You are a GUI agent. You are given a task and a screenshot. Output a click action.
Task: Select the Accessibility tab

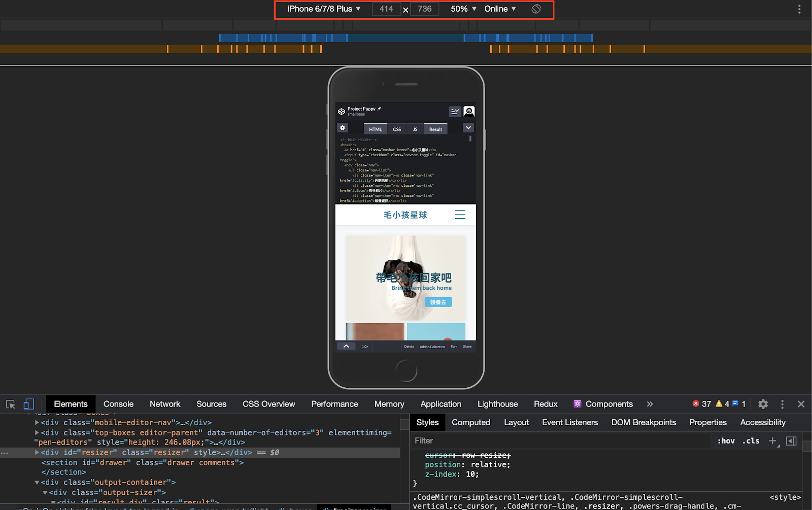point(763,422)
